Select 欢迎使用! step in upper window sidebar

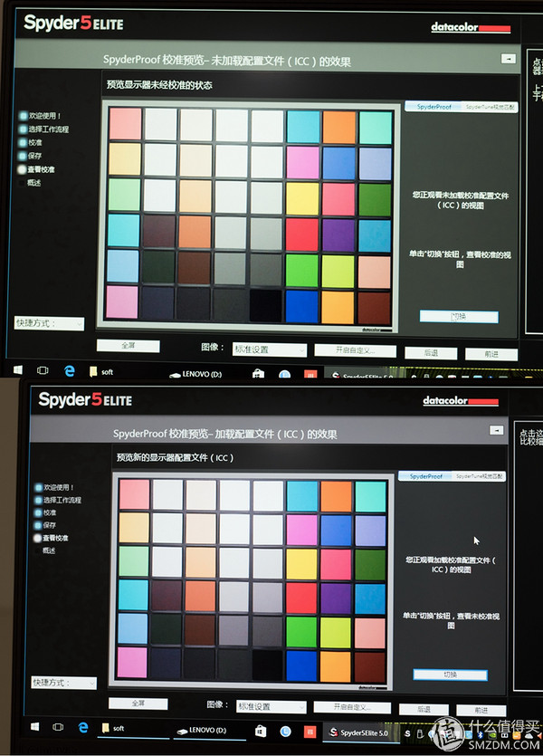coord(40,116)
